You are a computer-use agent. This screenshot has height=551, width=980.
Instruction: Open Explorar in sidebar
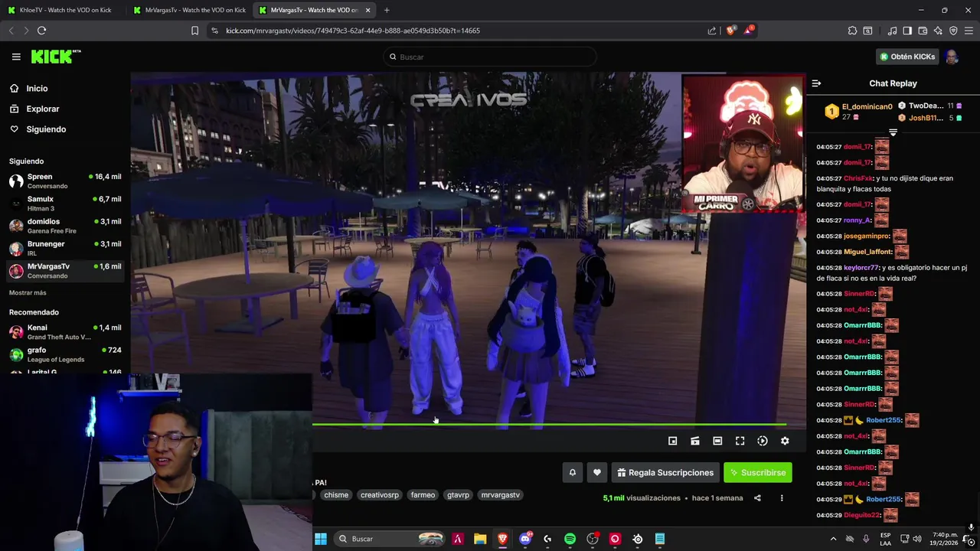point(42,109)
